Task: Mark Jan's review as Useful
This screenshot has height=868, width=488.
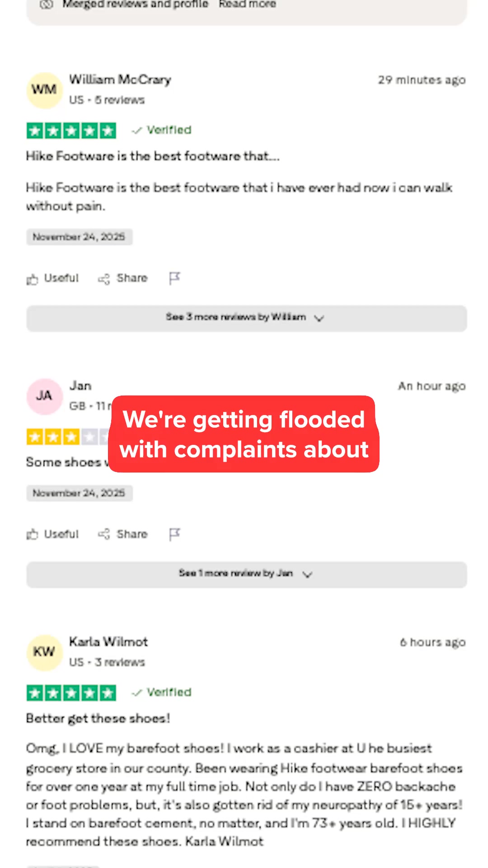Action: coord(52,534)
